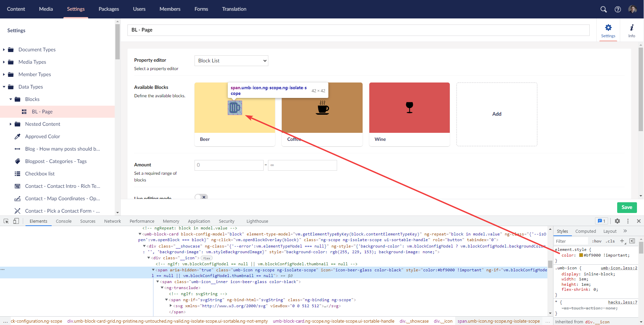Select the Document Types folder icon
This screenshot has height=325, width=644.
(x=11, y=50)
